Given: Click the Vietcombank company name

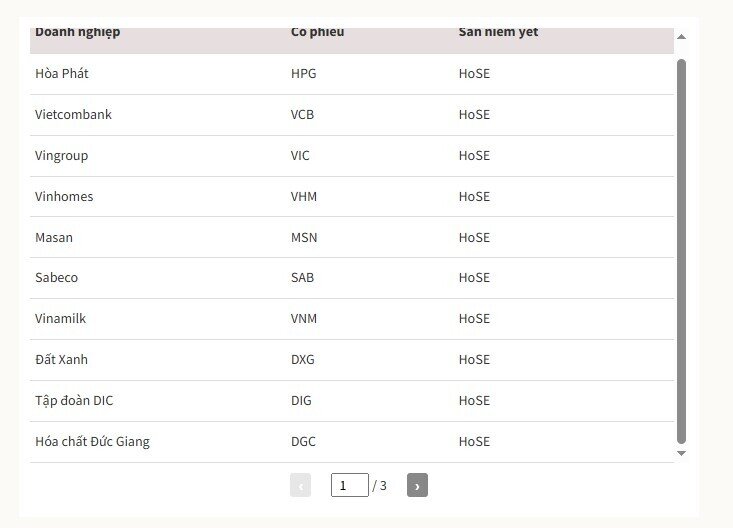Looking at the screenshot, I should [x=73, y=115].
